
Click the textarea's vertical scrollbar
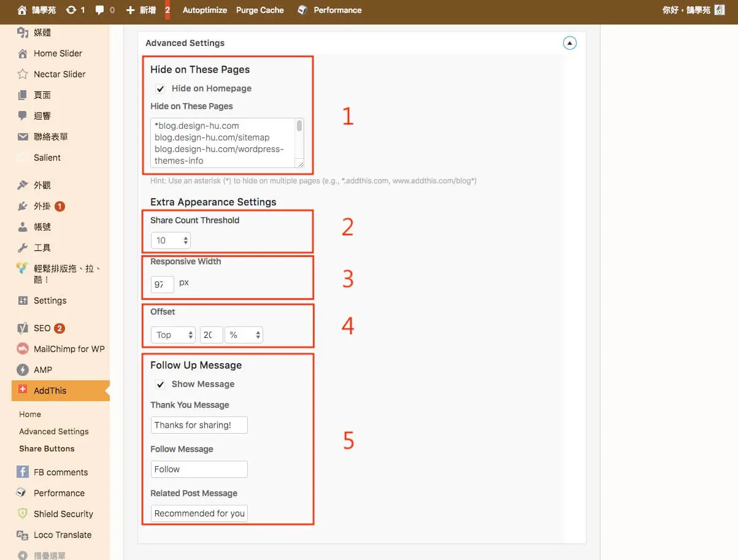pos(299,139)
